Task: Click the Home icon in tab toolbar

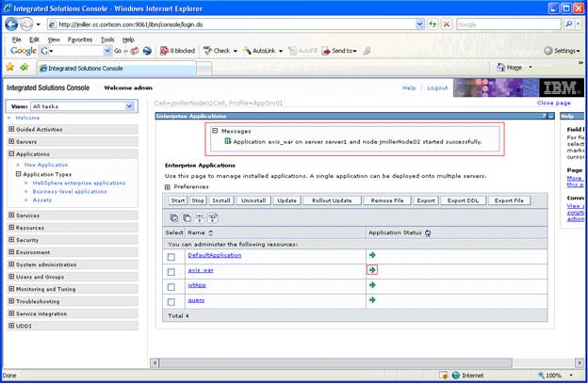Action: pos(500,67)
